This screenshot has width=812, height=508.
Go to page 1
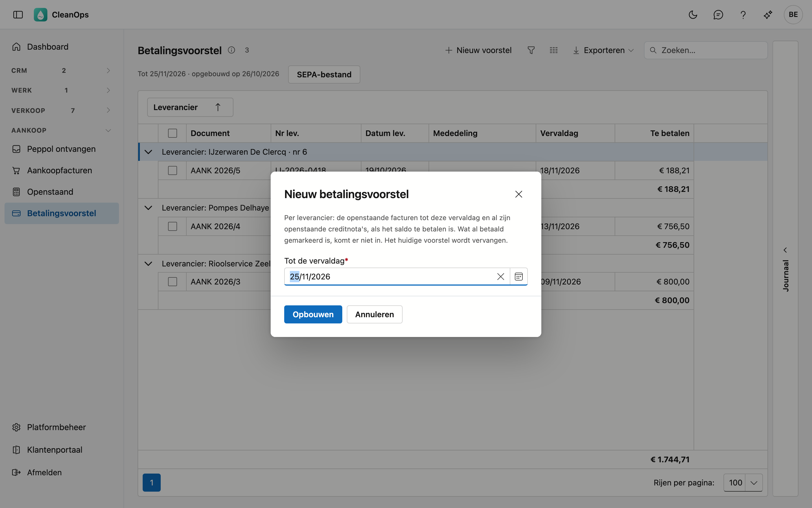tap(152, 483)
